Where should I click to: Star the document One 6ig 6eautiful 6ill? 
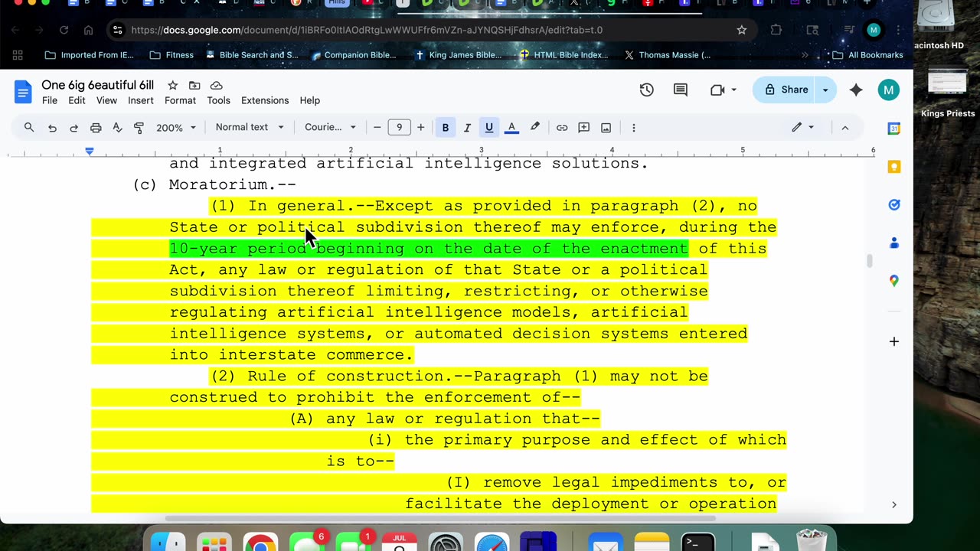click(173, 85)
